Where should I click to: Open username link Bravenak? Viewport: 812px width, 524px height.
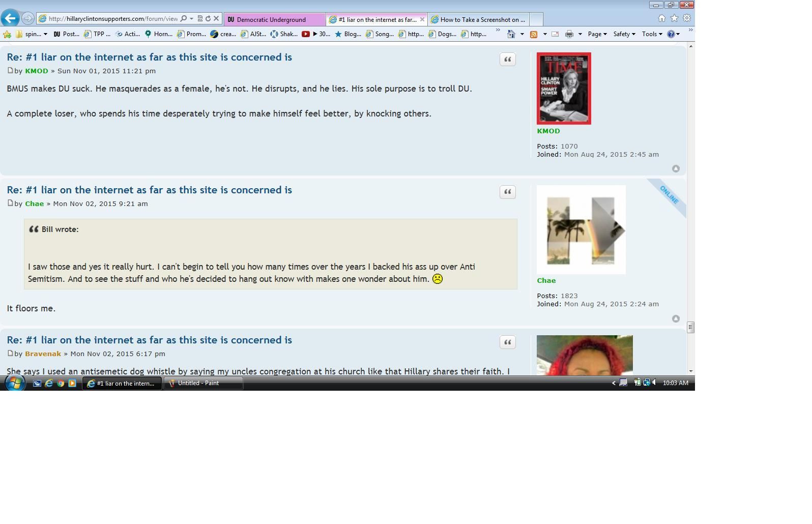click(43, 354)
